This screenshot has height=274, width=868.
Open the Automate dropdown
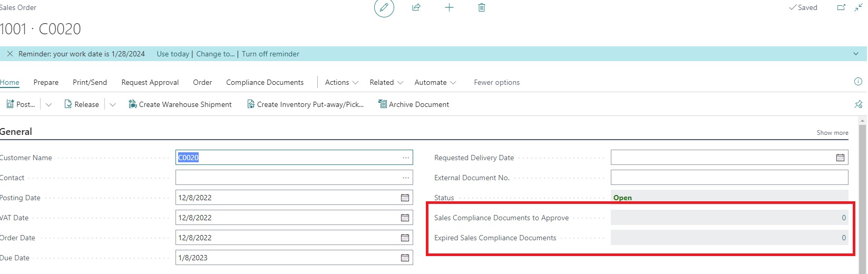[x=435, y=82]
